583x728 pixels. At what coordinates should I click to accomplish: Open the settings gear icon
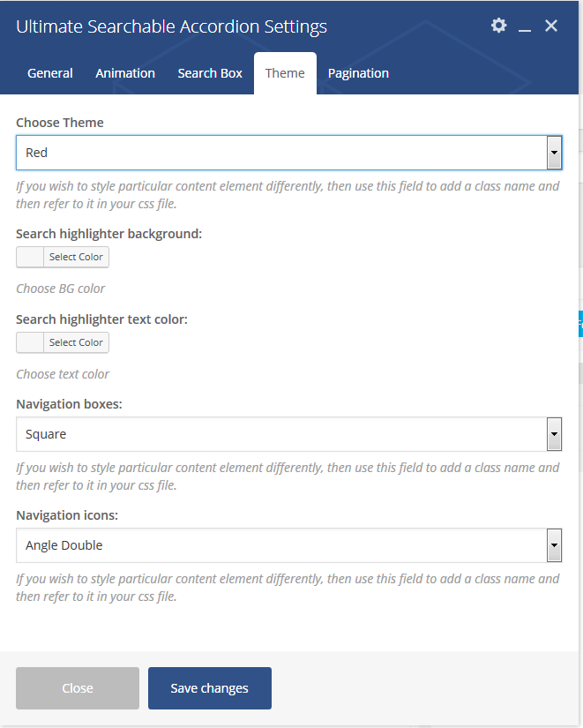499,26
